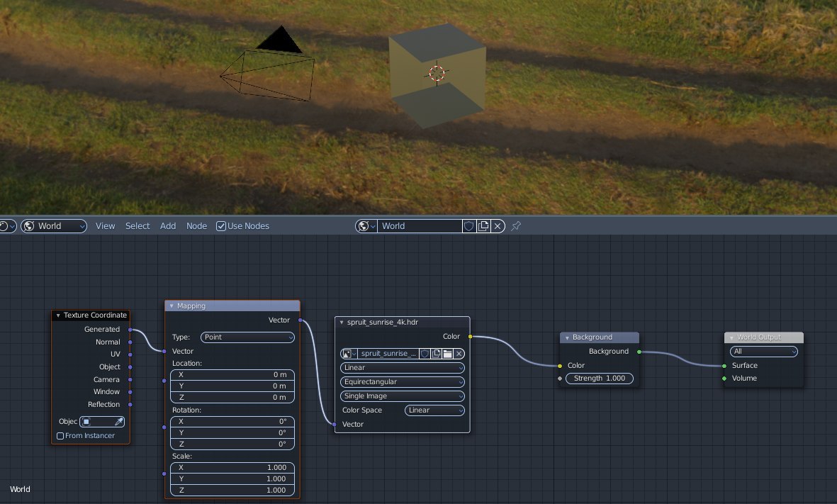Click the 3D cursor on the cube

[x=437, y=73]
